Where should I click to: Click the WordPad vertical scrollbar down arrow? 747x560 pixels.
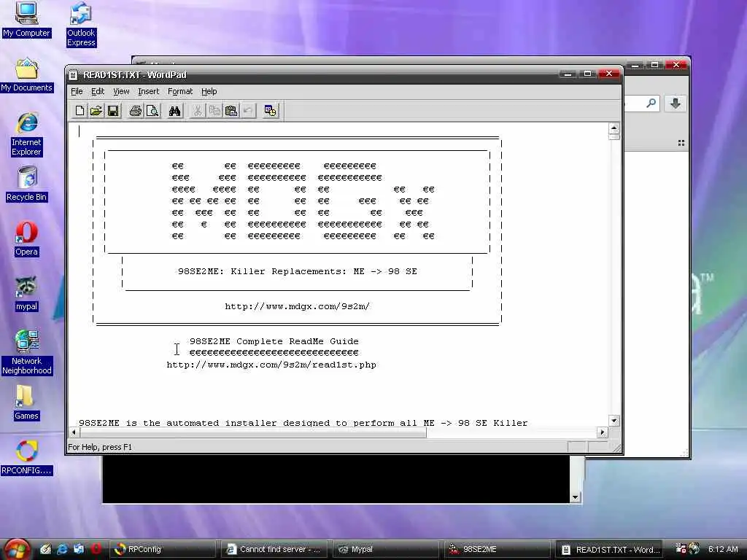[614, 421]
